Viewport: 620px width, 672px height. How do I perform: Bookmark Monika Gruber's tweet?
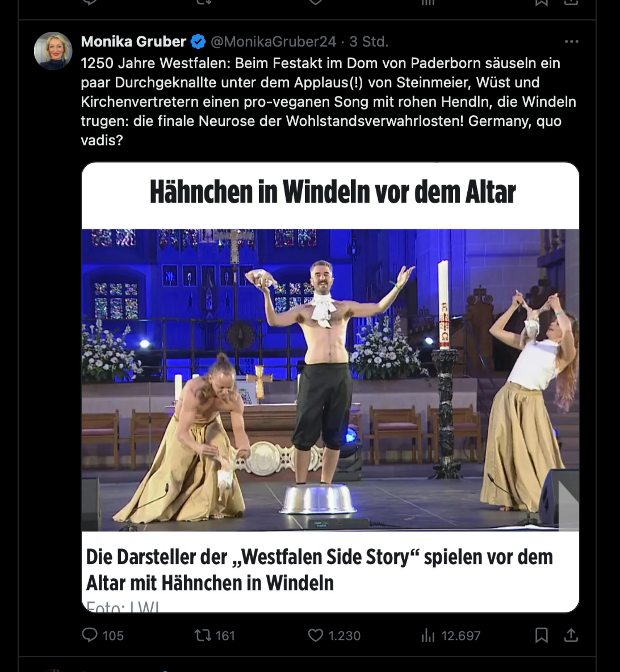pyautogui.click(x=542, y=635)
